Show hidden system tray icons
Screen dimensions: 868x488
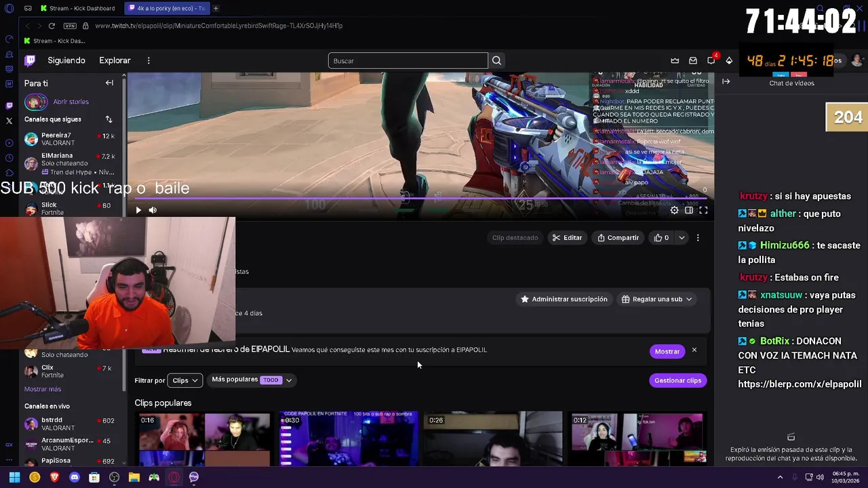pos(780,477)
